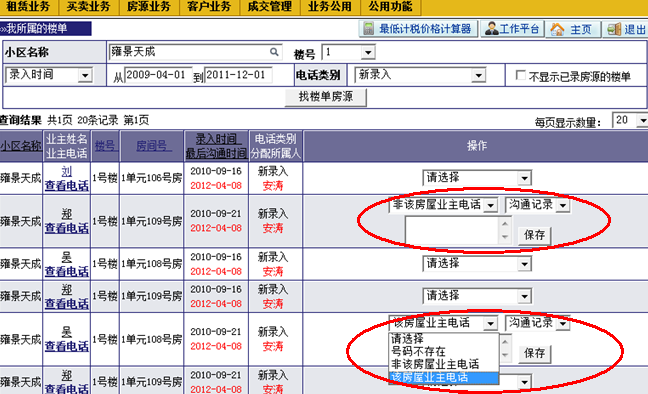Open the 电话类别 dropdown showing 新录入
Viewport: 648px width, 394px height.
tap(420, 75)
